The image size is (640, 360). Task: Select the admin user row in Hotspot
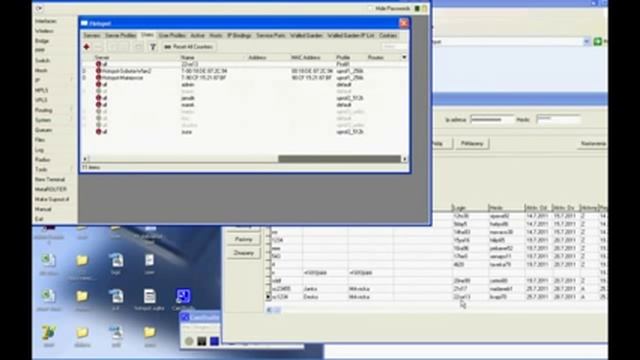(x=245, y=84)
